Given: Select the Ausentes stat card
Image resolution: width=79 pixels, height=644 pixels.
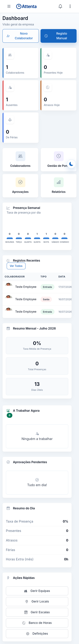Looking at the screenshot, I should click(x=21, y=95).
